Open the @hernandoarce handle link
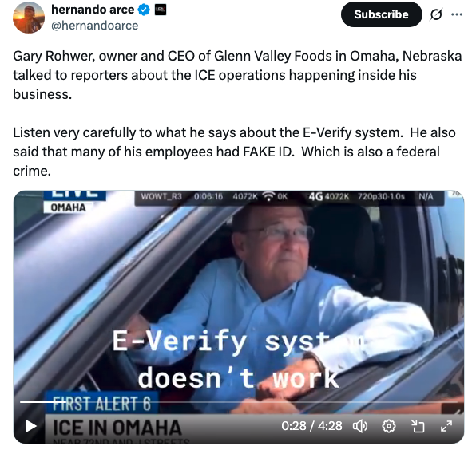This screenshot has width=476, height=450. click(x=94, y=26)
